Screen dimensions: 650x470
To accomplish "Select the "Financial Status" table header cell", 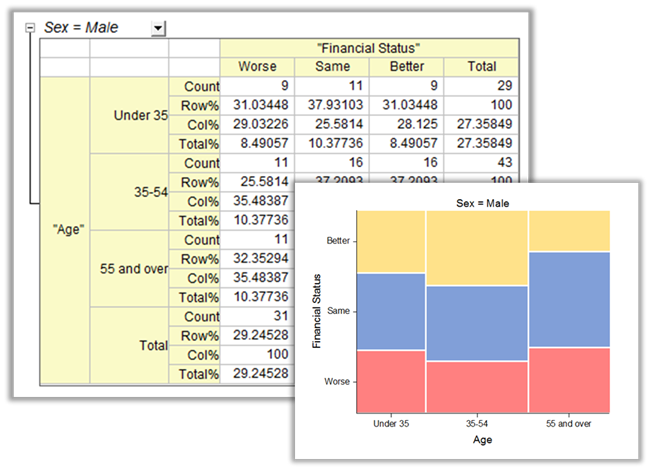I will tap(369, 48).
